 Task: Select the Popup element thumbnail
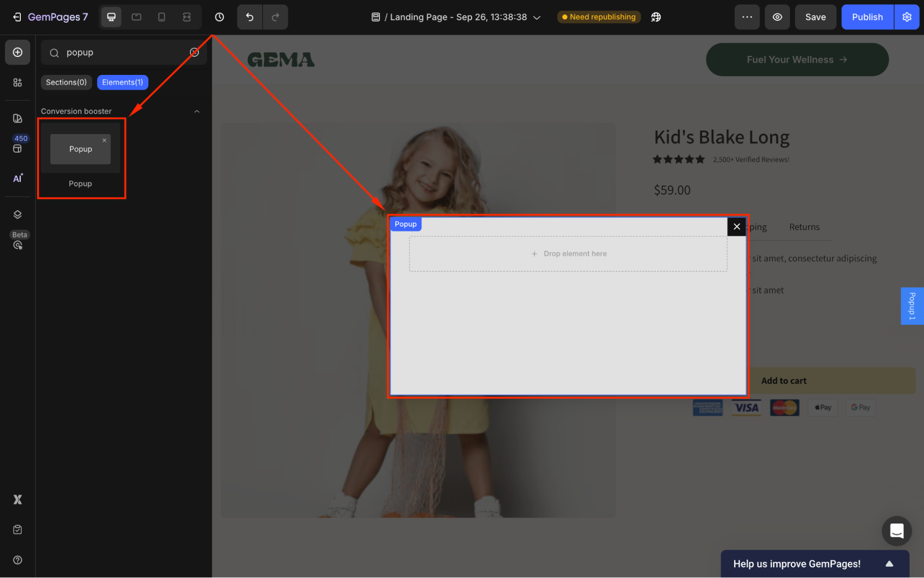[x=80, y=149]
